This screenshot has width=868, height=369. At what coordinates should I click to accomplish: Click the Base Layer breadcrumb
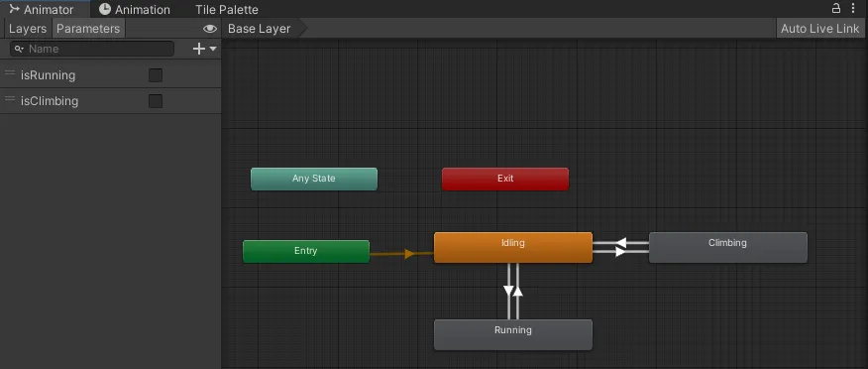[x=259, y=28]
